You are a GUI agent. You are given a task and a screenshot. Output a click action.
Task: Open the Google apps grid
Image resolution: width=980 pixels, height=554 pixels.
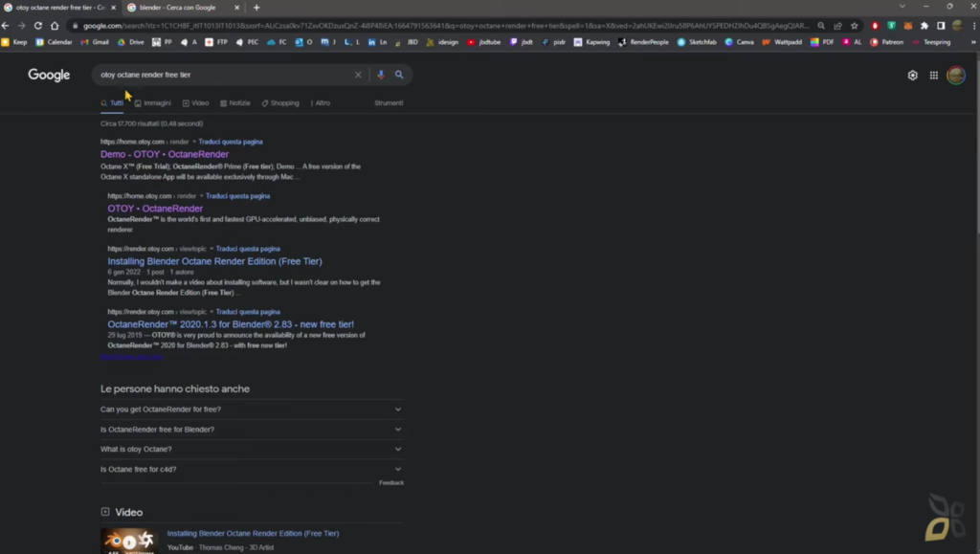click(x=934, y=76)
